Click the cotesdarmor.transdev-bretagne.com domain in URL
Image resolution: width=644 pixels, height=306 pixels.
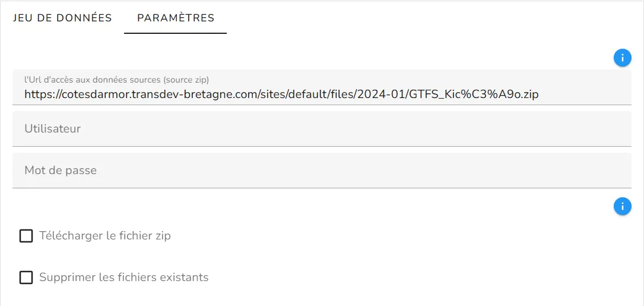point(159,94)
